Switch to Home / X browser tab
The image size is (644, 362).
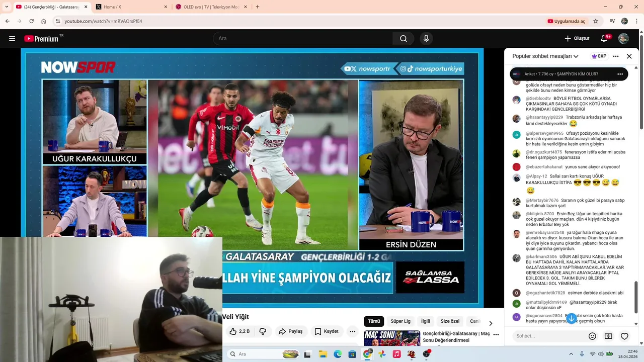[x=131, y=7]
